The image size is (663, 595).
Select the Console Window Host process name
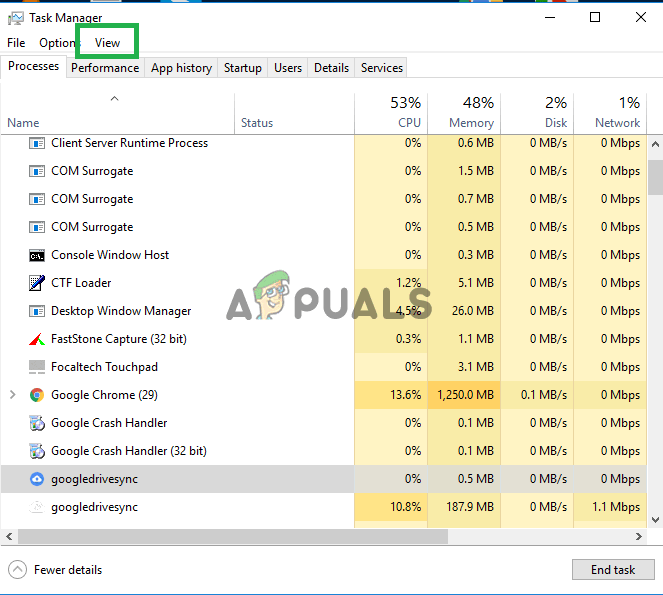point(110,255)
